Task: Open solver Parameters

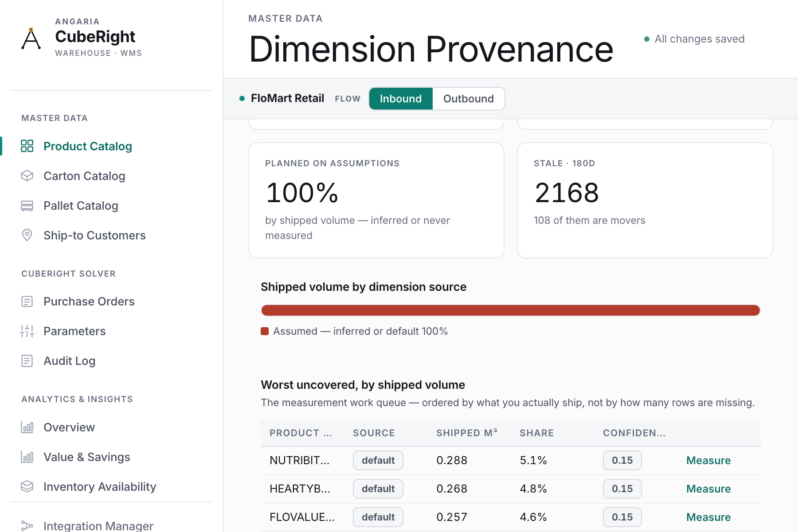Action: (74, 331)
